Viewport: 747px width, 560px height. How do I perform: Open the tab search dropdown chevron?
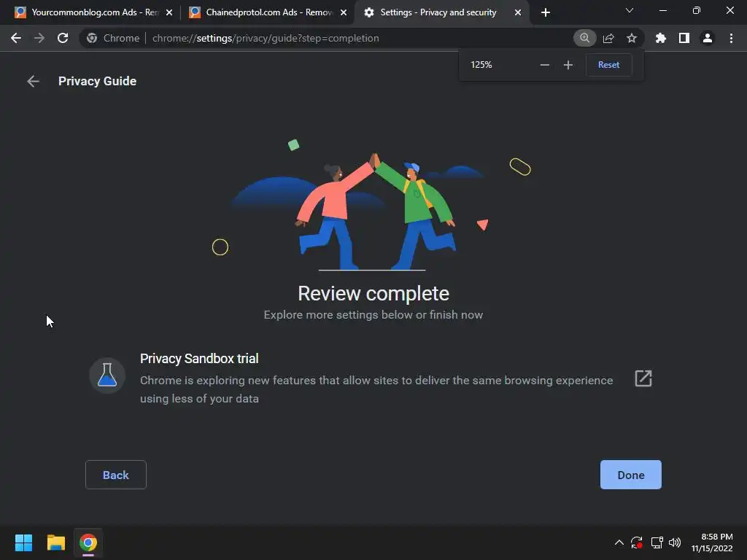pos(630,10)
